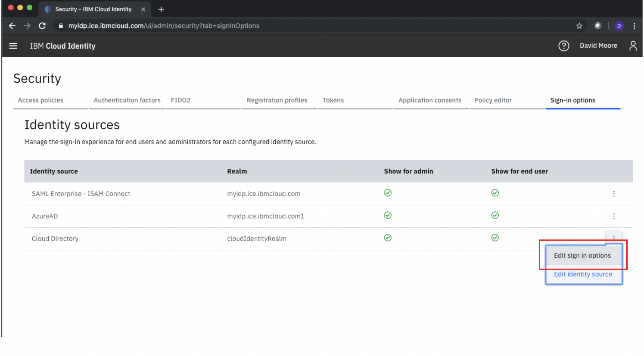
Task: Open overflow menu for AzureAD row
Action: [614, 216]
